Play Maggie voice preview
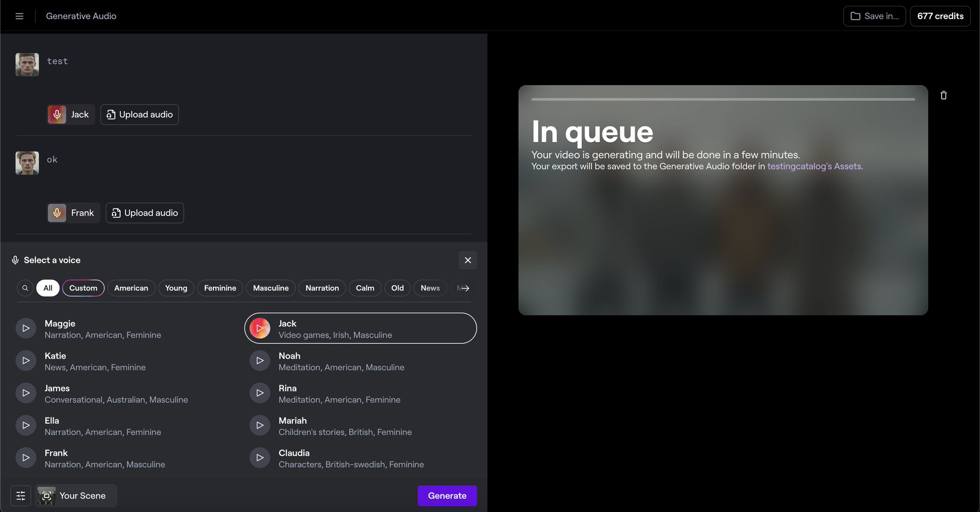The height and width of the screenshot is (512, 980). [x=26, y=328]
